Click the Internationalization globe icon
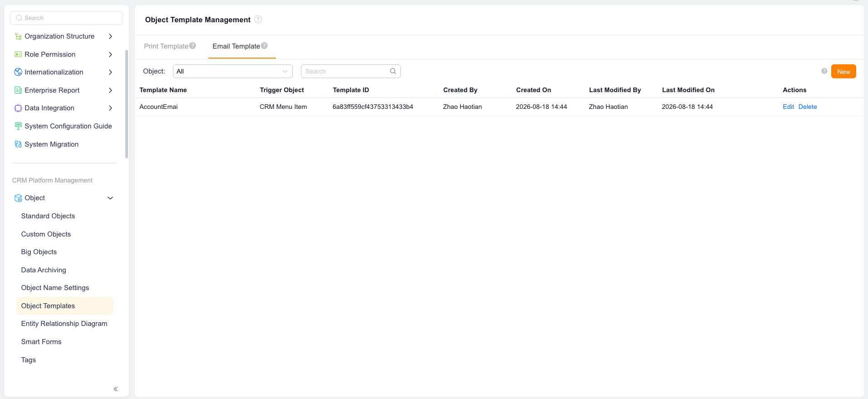The height and width of the screenshot is (399, 868). point(18,72)
